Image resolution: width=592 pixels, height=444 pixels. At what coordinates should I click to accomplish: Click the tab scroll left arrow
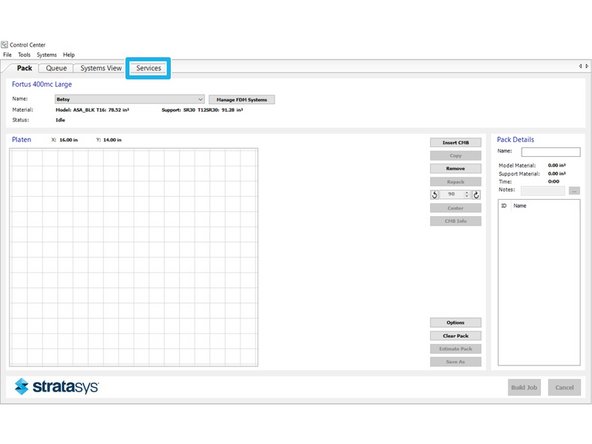(580, 66)
